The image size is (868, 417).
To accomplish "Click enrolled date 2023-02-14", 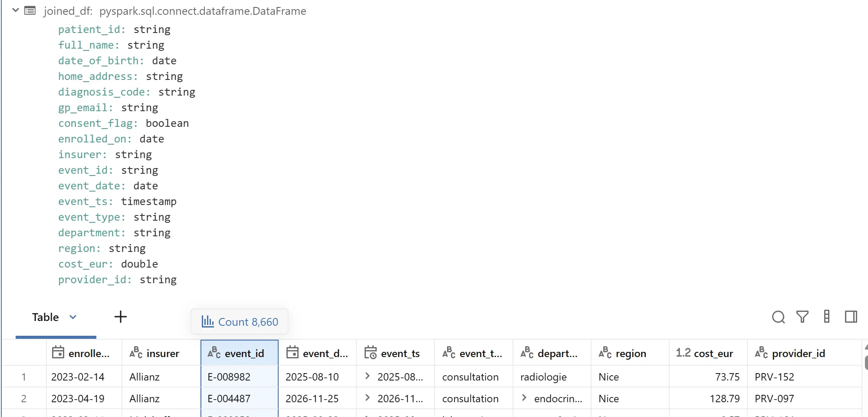I will pyautogui.click(x=84, y=377).
